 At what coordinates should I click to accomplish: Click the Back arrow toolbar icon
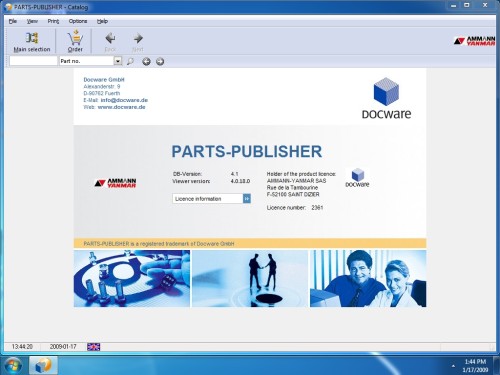[x=110, y=38]
